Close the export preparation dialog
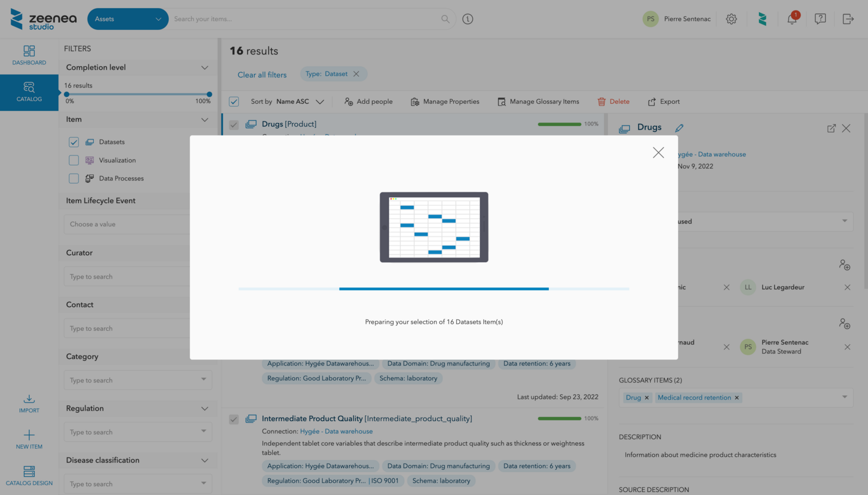The image size is (868, 495). [658, 152]
